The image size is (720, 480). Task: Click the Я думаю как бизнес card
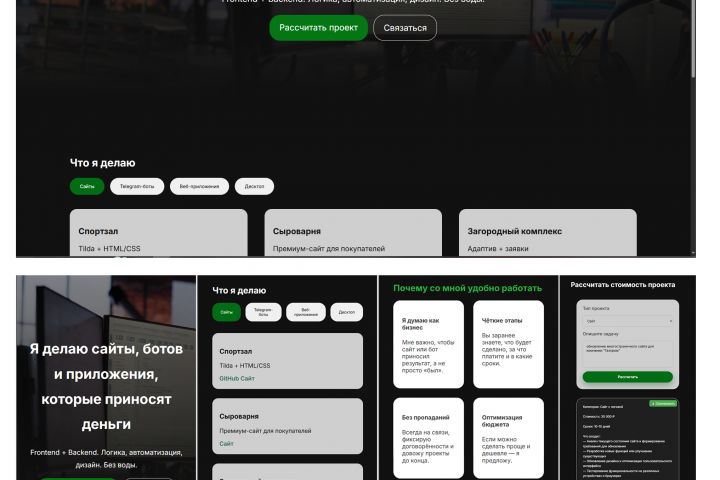pyautogui.click(x=428, y=344)
